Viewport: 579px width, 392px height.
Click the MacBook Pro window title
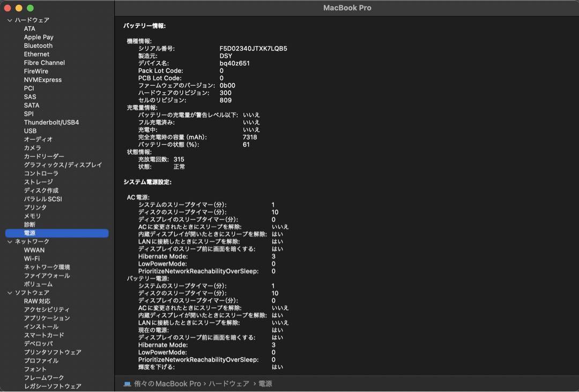click(x=347, y=8)
